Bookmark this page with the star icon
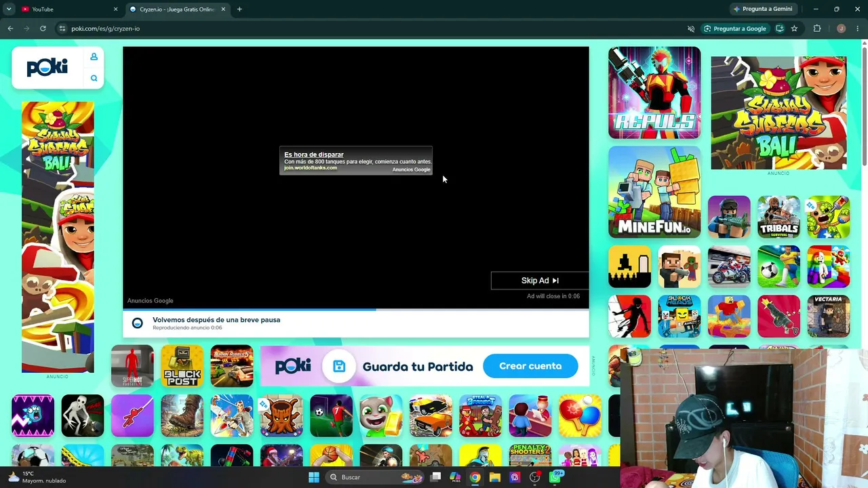 (794, 28)
